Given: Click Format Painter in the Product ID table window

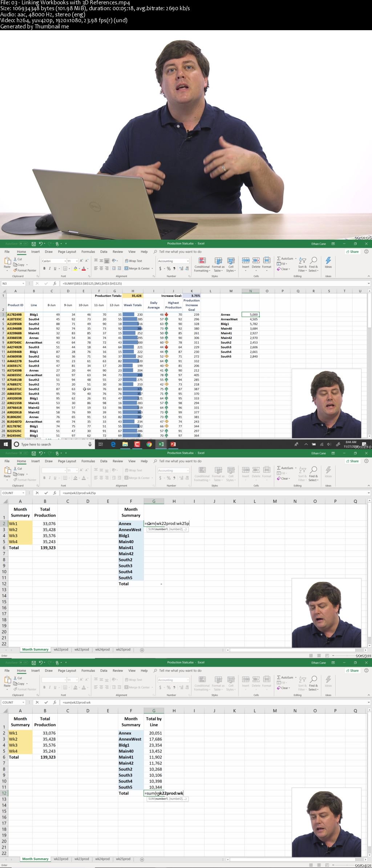Looking at the screenshot, I should (25, 270).
